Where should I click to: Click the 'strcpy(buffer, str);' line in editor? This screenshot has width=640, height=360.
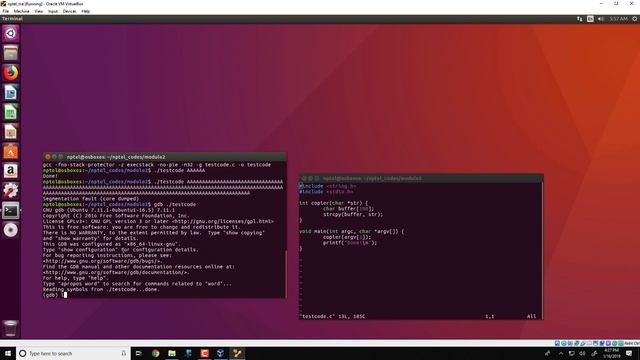click(353, 214)
